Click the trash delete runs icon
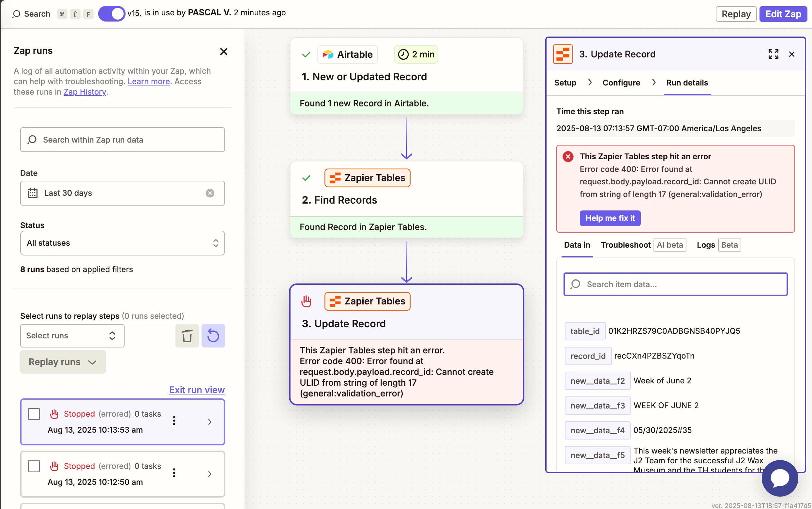This screenshot has width=812, height=509. pos(187,336)
